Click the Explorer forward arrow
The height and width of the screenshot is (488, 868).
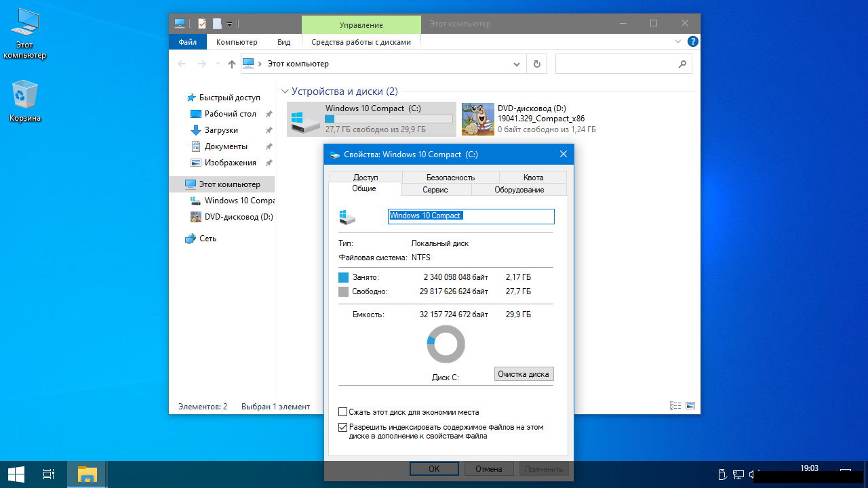click(201, 64)
